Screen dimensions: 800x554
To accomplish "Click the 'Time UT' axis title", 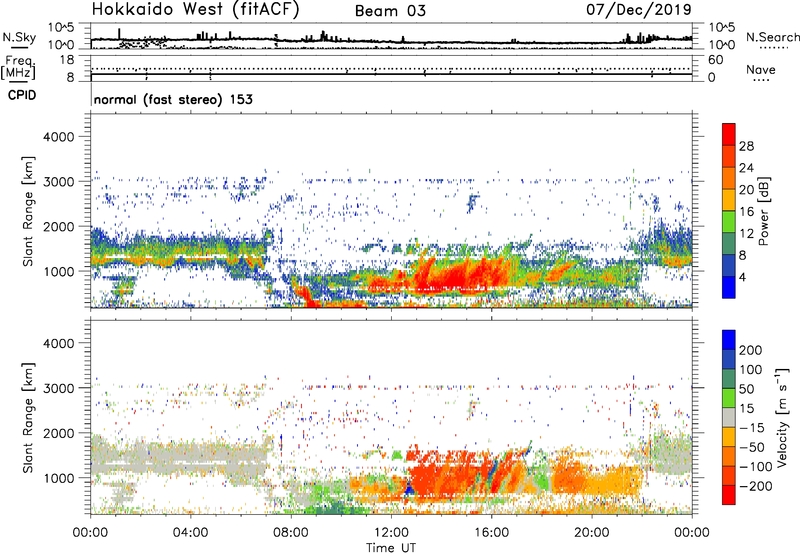I will click(x=391, y=547).
